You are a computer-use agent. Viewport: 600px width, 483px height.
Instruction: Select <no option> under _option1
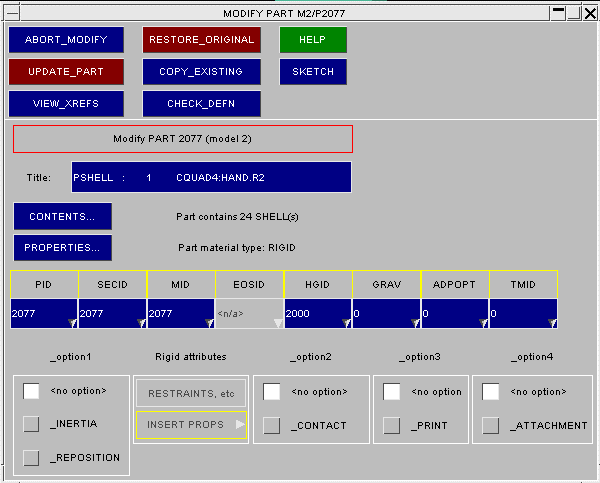click(x=31, y=391)
